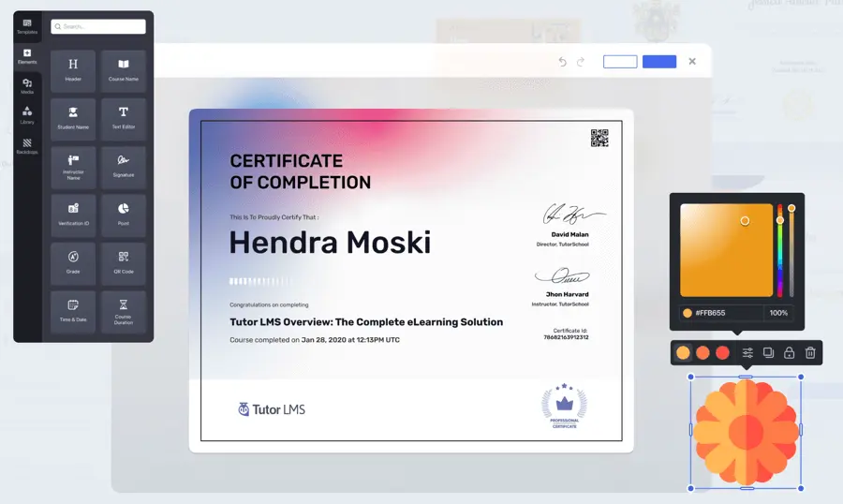Adjust the rainbow hue slider

pyautogui.click(x=779, y=250)
